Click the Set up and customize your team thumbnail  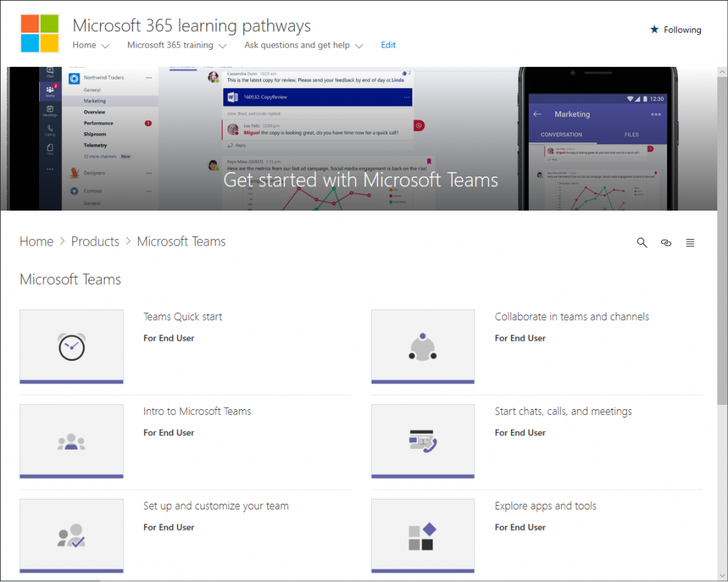72,536
